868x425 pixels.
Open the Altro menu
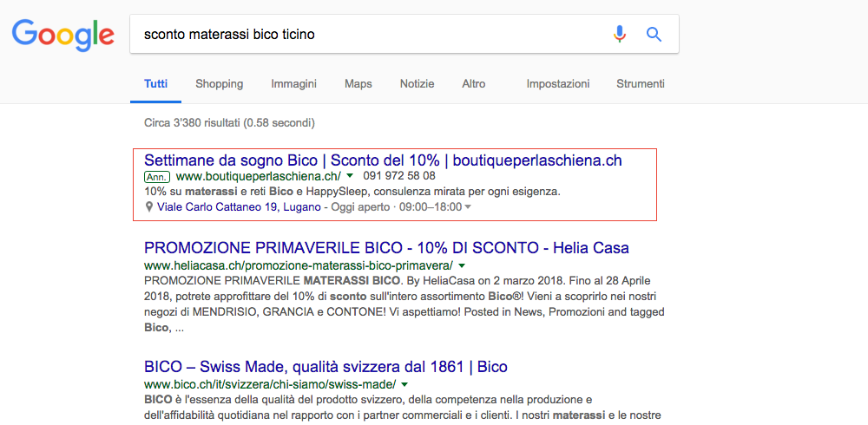tap(473, 84)
